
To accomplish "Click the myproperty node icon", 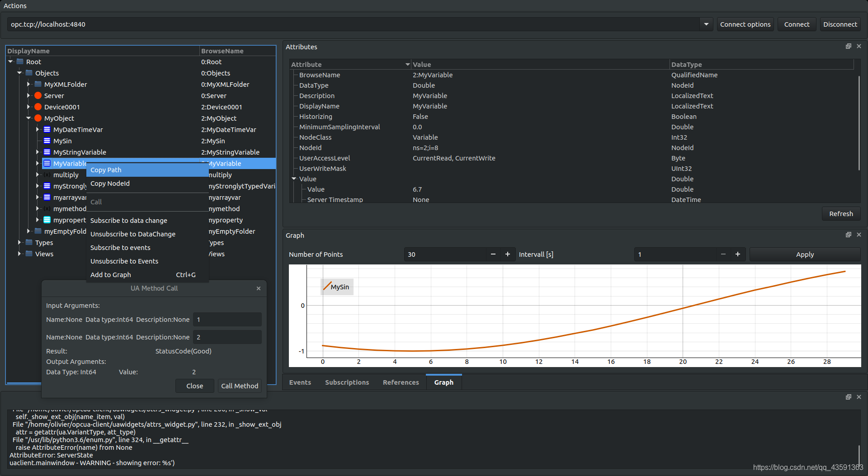I will (47, 220).
